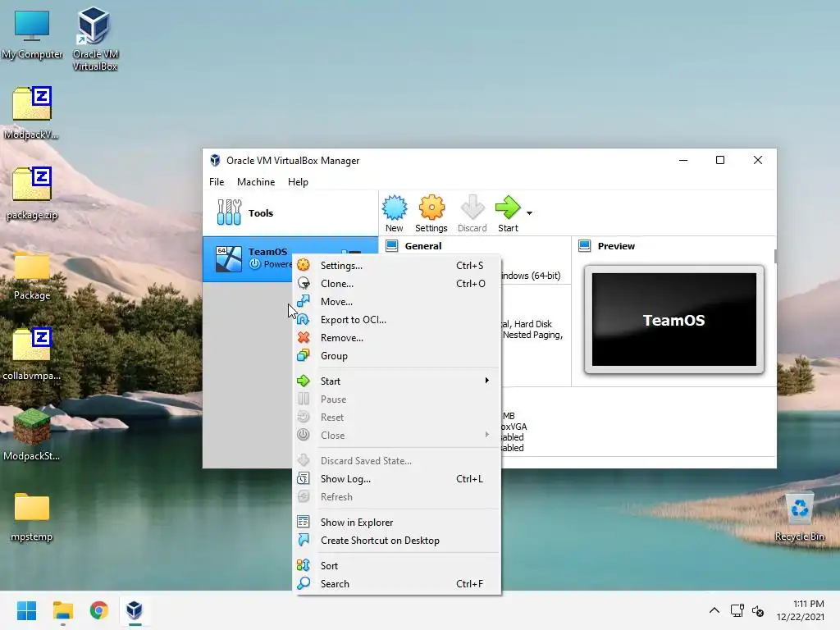Click Discard Saved State... menu entry

397,461
